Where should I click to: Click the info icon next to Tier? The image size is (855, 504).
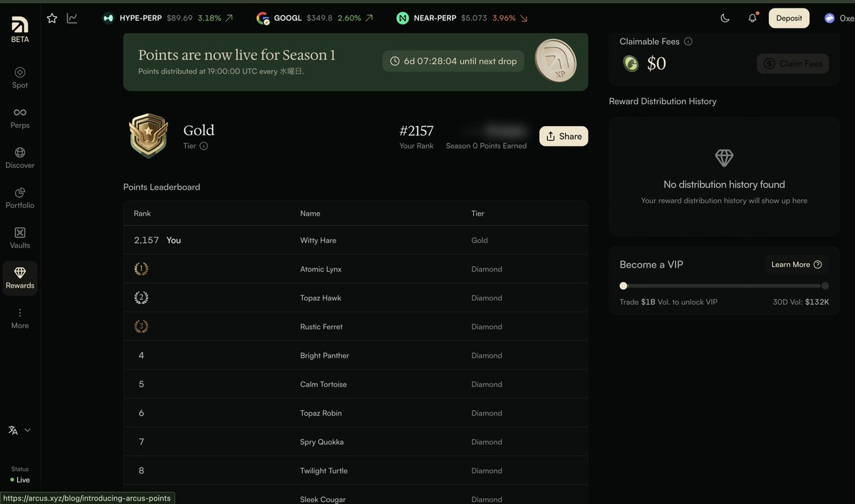[204, 146]
